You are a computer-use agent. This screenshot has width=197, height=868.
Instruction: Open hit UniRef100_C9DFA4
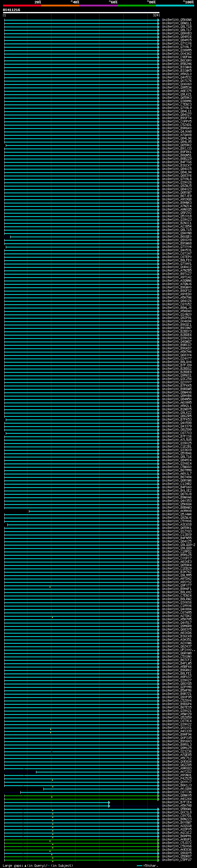pyautogui.click(x=176, y=57)
